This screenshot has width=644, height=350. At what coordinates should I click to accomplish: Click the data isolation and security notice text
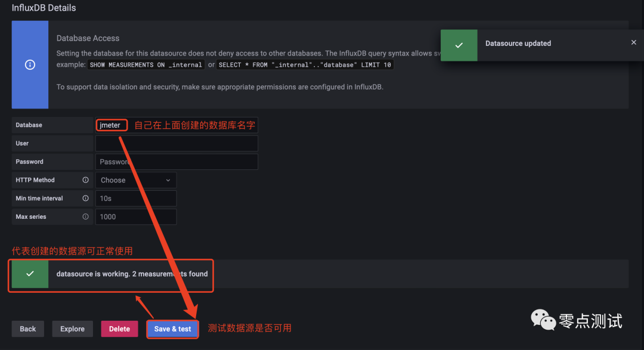coord(220,87)
